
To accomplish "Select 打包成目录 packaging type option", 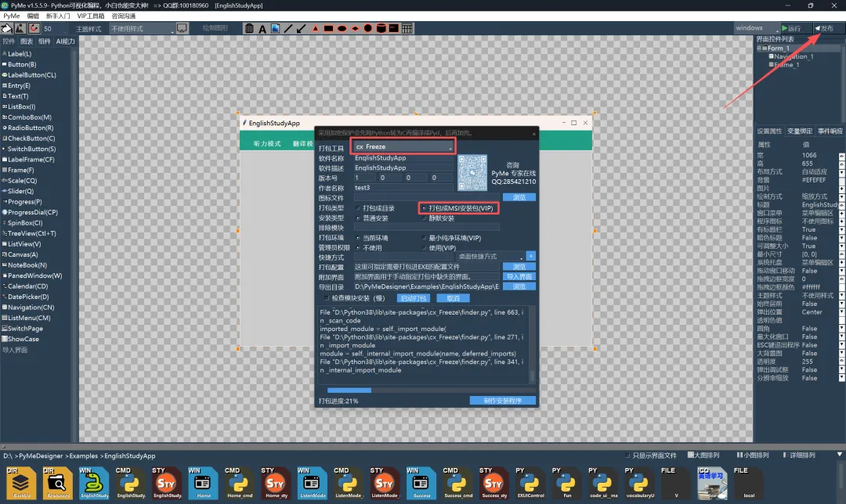I will (x=375, y=208).
